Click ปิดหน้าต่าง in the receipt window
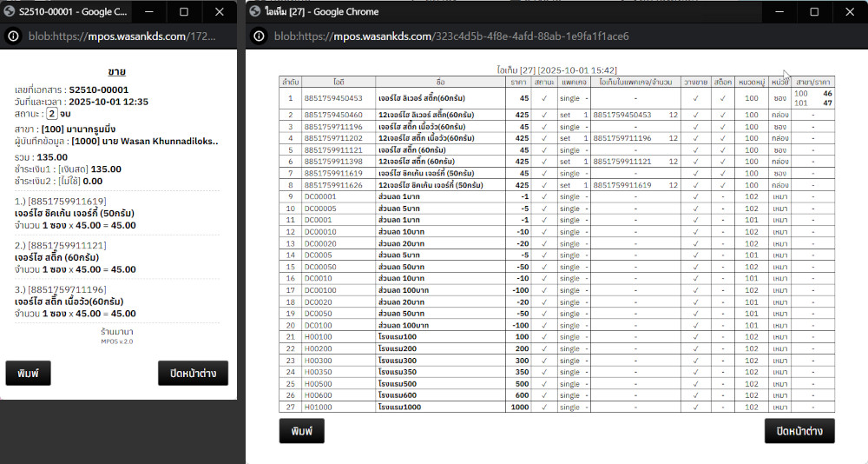 (193, 373)
